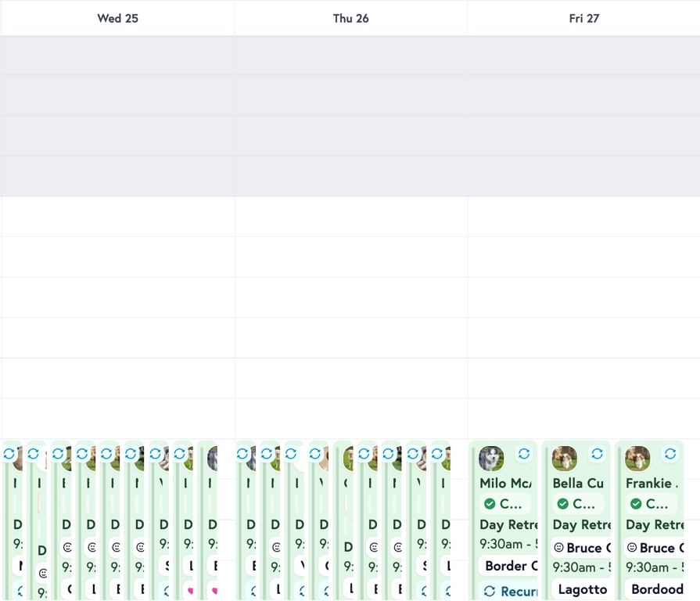Click the recurring icon on Bella Cu's appointment

[x=597, y=453]
